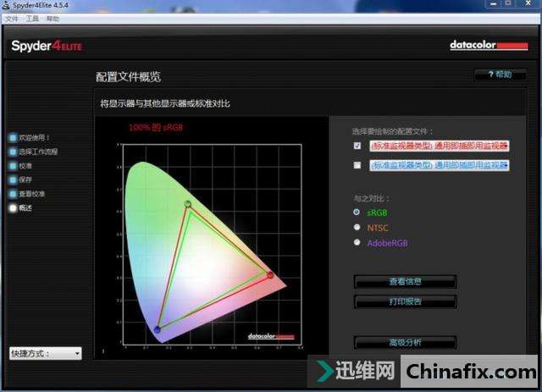
Task: Click the Spyder4Elite logo
Action: [47, 46]
